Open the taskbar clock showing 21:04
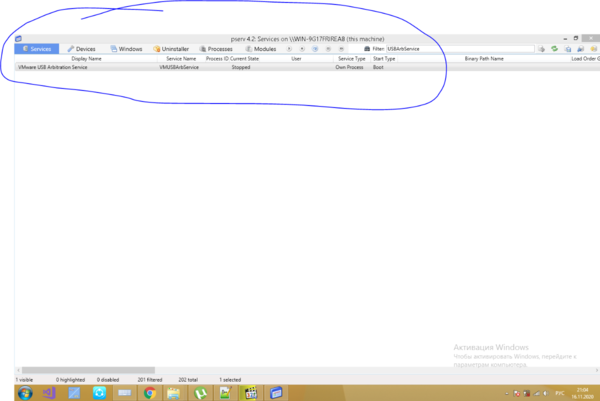Viewport: 600px width, 401px height. coord(582,393)
